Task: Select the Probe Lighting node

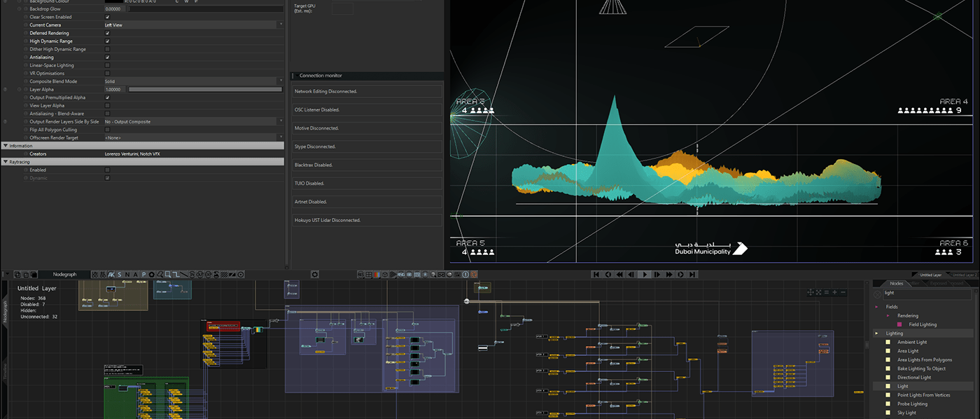Action: 912,404
